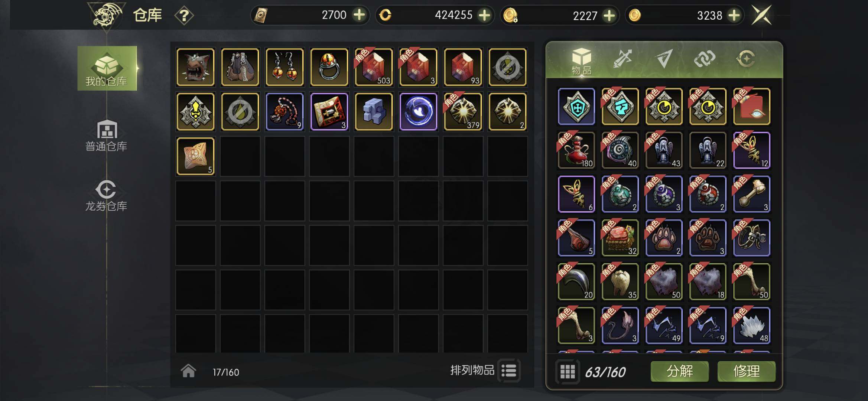Screen dimensions: 868x401
Task: Open the warehouse help question mark
Action: 184,16
